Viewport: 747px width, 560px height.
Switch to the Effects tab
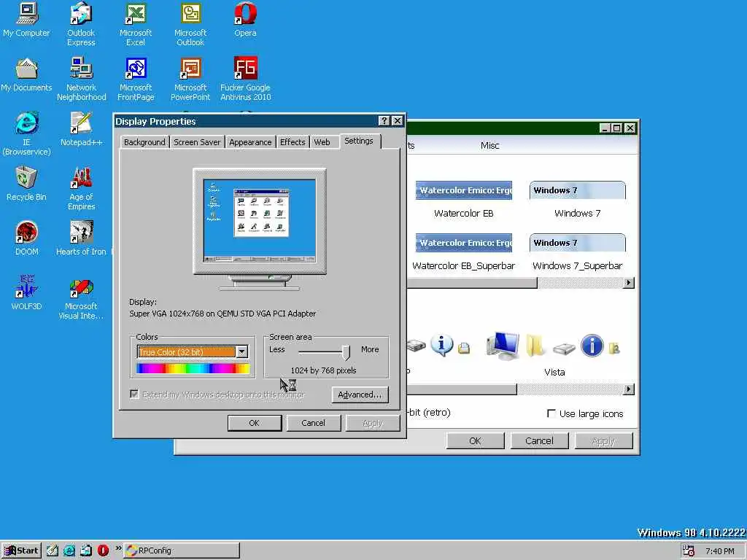click(293, 142)
